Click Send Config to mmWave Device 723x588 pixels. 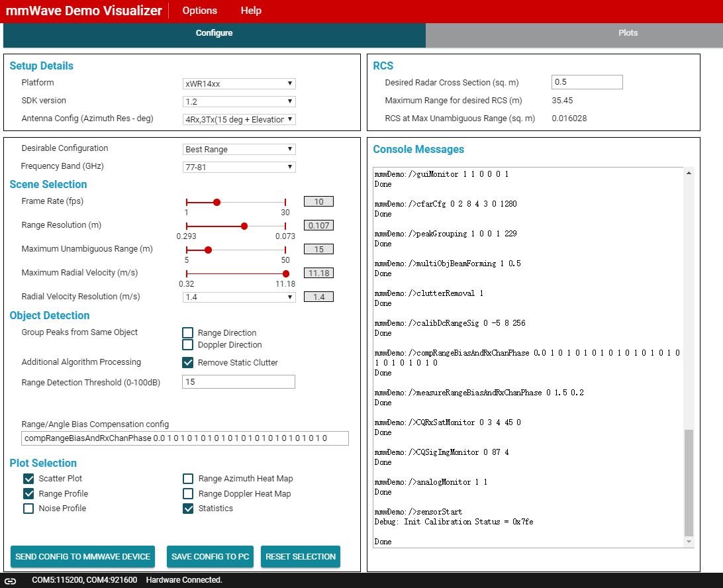[83, 557]
